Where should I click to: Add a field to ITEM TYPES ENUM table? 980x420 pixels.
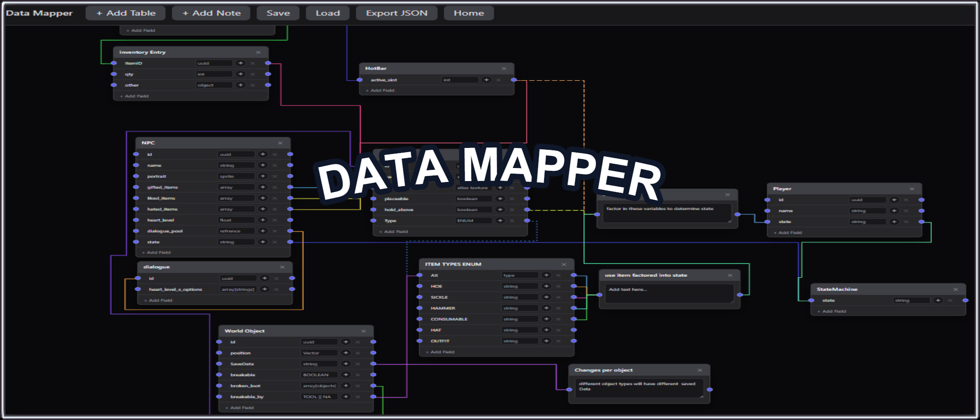tap(441, 352)
